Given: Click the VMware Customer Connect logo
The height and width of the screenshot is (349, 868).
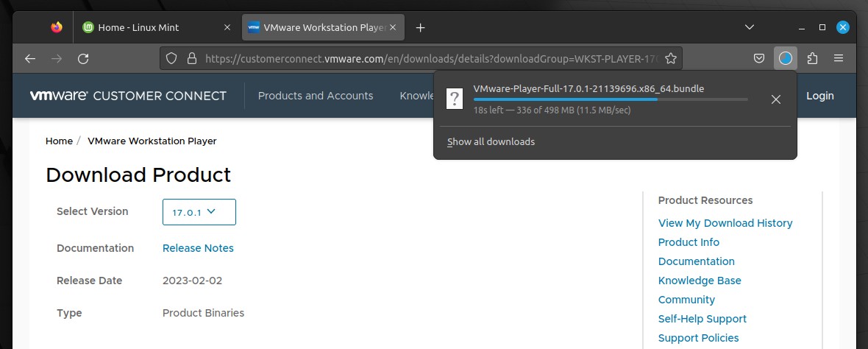Looking at the screenshot, I should point(129,96).
